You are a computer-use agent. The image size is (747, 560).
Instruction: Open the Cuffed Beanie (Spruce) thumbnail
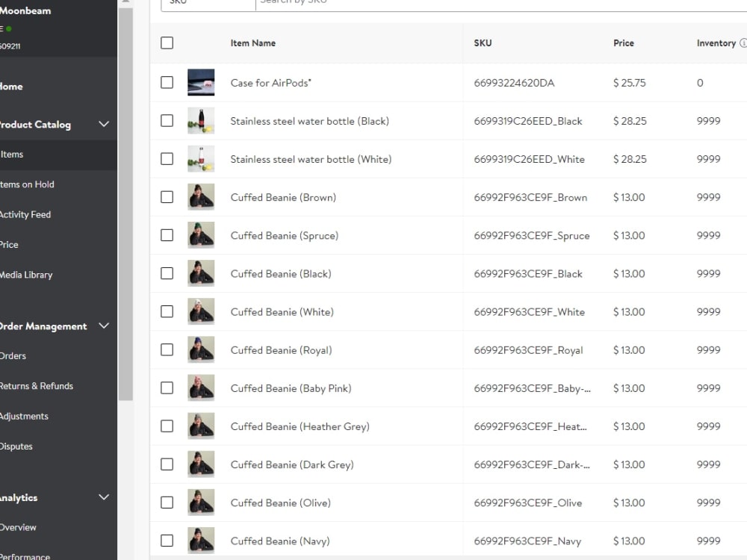point(201,234)
